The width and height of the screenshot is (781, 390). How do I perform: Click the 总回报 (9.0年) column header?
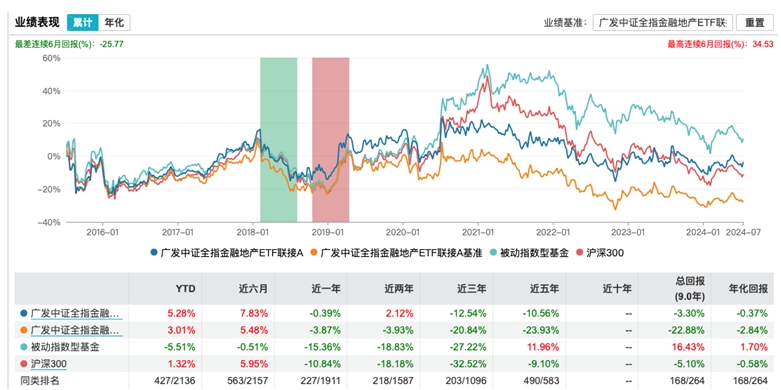coord(688,289)
